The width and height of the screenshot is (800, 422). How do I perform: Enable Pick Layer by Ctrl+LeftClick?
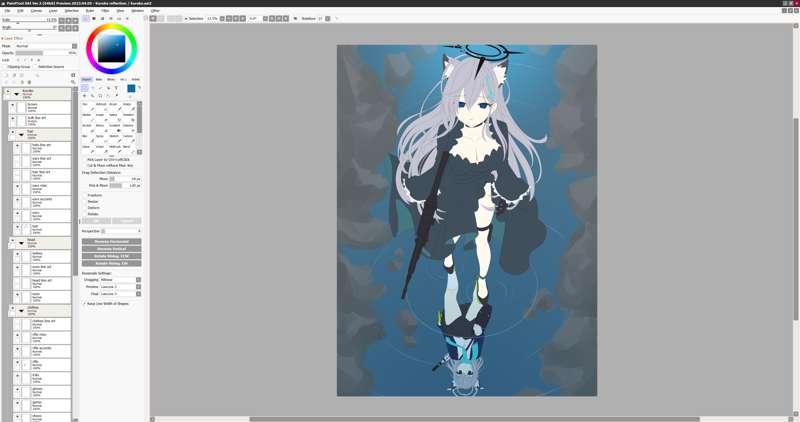(x=106, y=160)
